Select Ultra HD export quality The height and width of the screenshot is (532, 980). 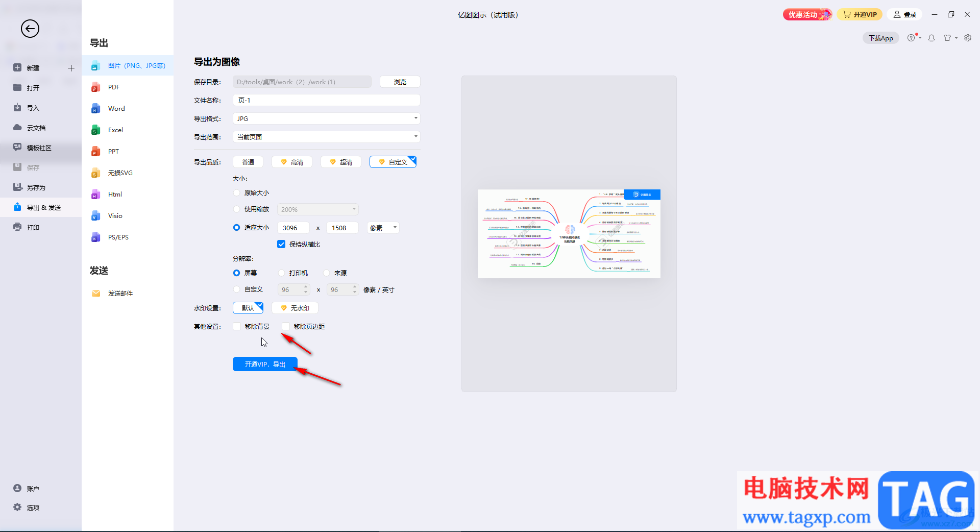(x=341, y=162)
